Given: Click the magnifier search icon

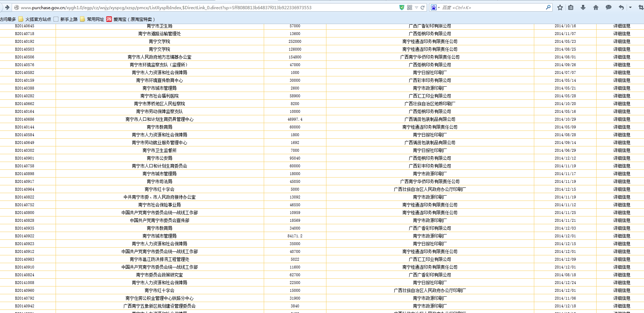Looking at the screenshot, I should pyautogui.click(x=548, y=7).
